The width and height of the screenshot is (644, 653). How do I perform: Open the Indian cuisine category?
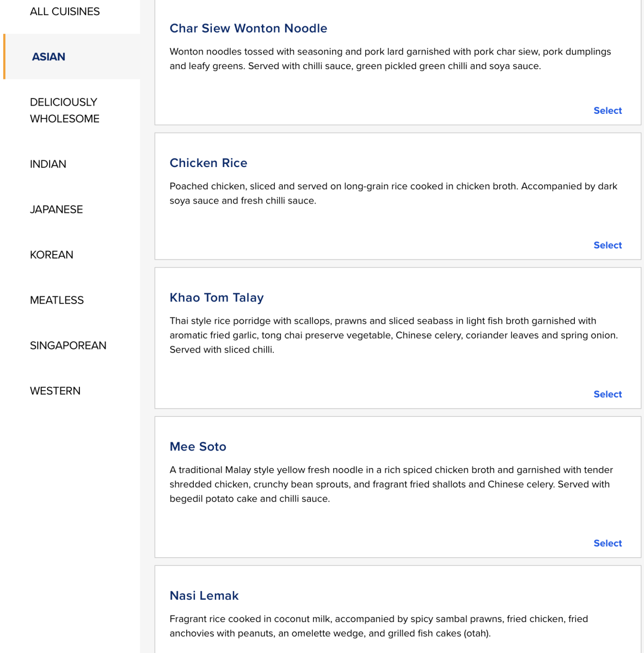tap(48, 164)
